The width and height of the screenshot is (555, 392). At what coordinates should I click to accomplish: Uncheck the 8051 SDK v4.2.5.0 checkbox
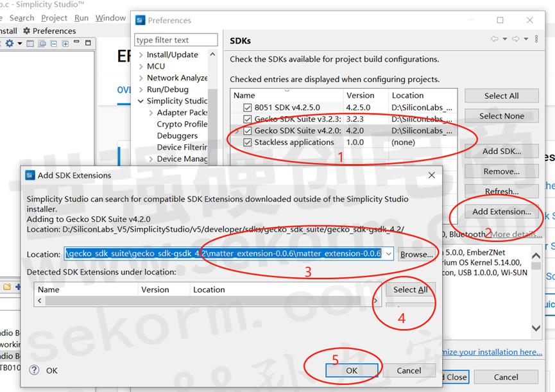[x=248, y=108]
